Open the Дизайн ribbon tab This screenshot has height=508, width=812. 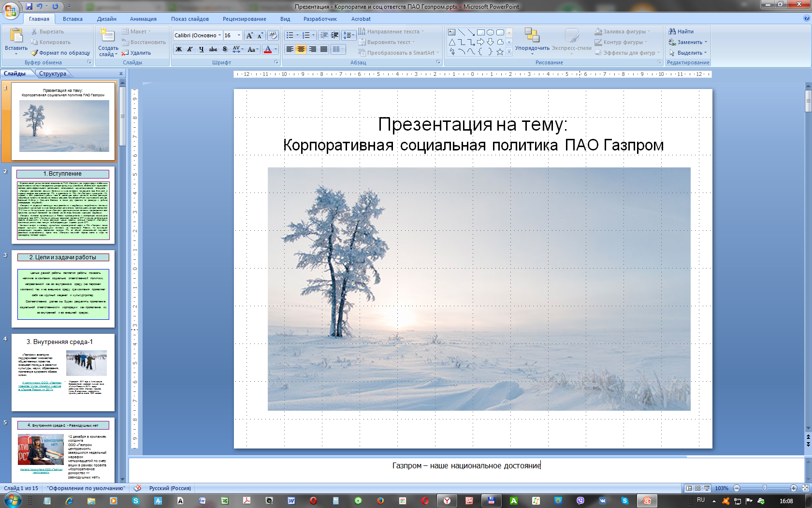pos(107,19)
